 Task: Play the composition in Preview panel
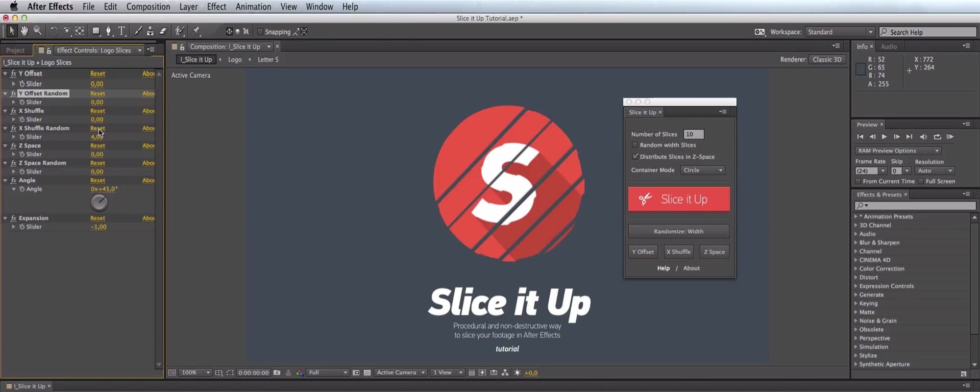(x=884, y=137)
